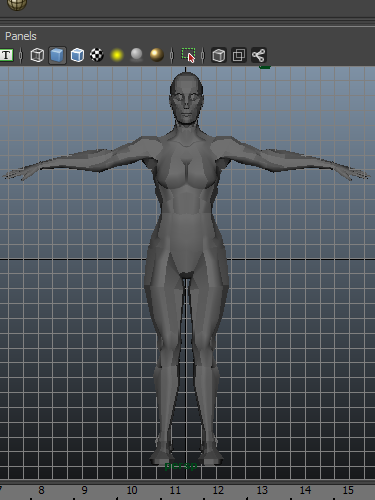Screen dimensions: 375x500
Task: Click Safe Title T icon
Action: [x=6, y=55]
